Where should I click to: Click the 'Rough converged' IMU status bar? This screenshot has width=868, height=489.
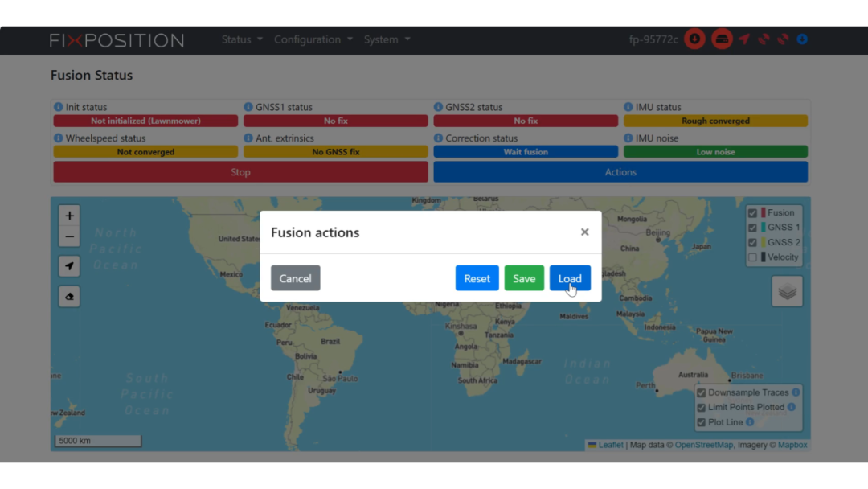(x=715, y=121)
